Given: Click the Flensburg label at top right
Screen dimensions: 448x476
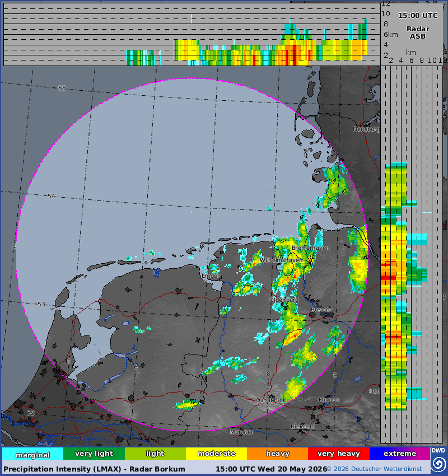Looking at the screenshot, I should pos(366,129).
